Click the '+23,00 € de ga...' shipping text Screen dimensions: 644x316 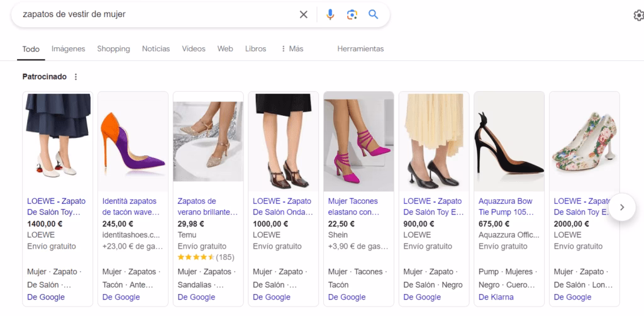click(132, 247)
